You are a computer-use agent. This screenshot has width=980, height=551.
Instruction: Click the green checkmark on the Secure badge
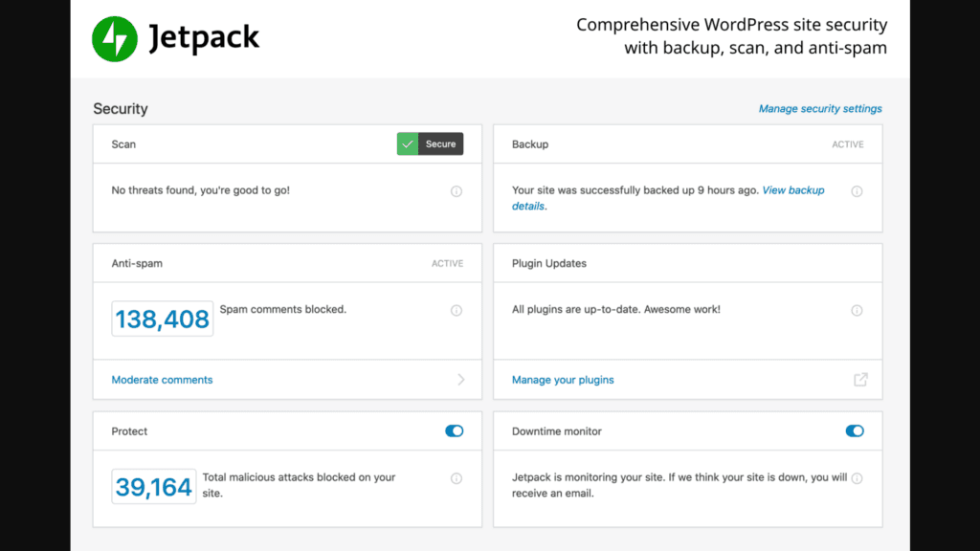408,143
